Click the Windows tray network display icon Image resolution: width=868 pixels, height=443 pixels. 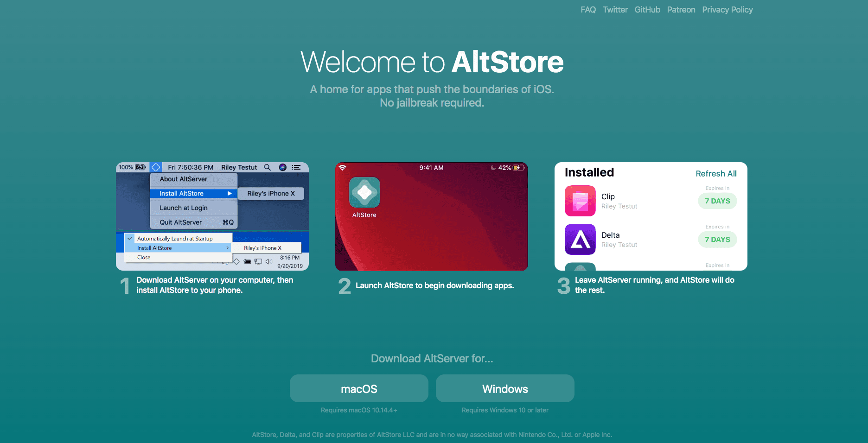tap(258, 262)
